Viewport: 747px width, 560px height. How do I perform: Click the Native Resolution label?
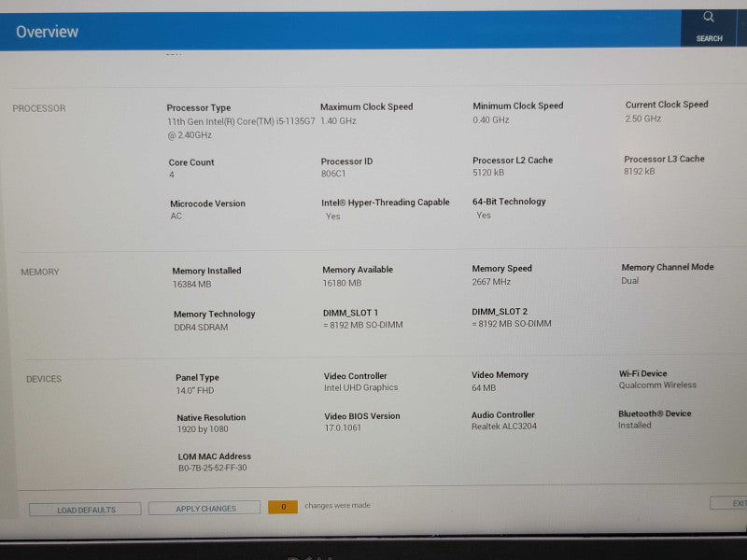pos(211,417)
